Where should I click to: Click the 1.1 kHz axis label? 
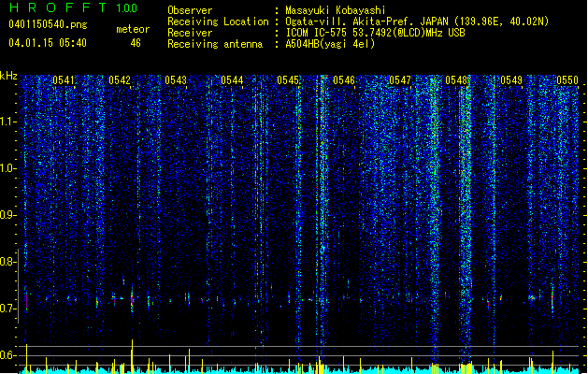pos(7,122)
